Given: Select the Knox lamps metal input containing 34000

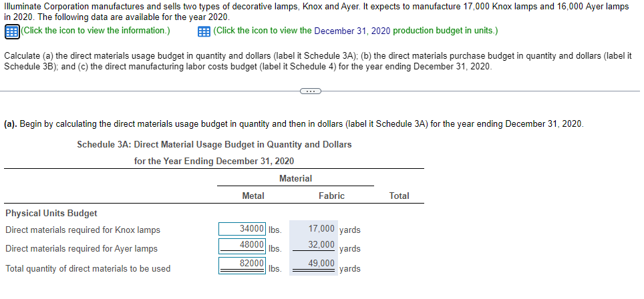Looking at the screenshot, I should 243,229.
